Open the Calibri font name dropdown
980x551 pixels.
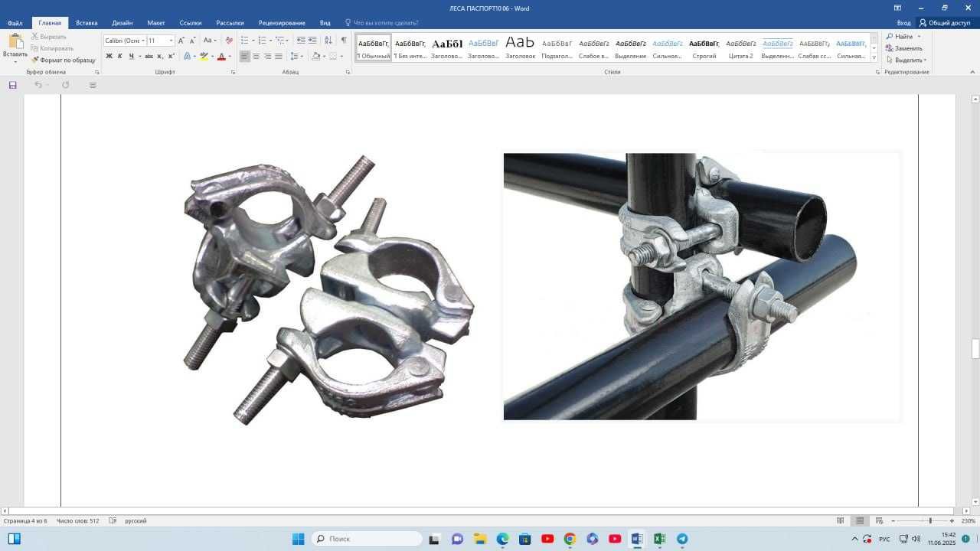(x=125, y=41)
